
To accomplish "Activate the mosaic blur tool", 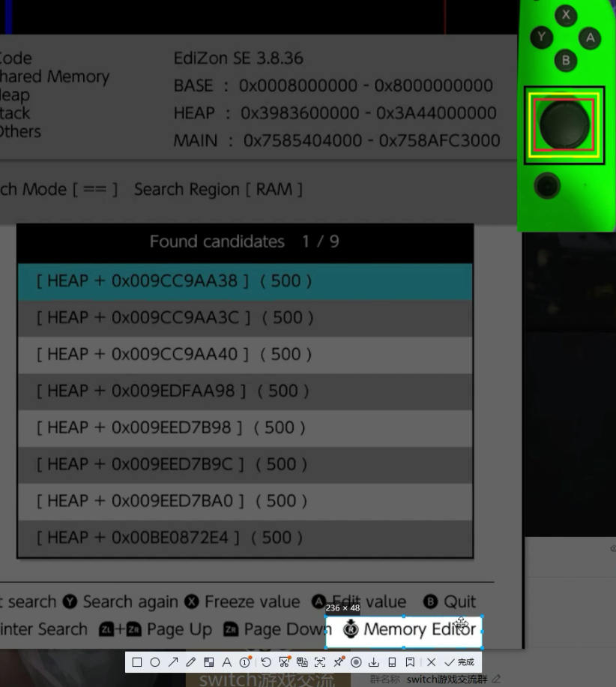I will [209, 662].
